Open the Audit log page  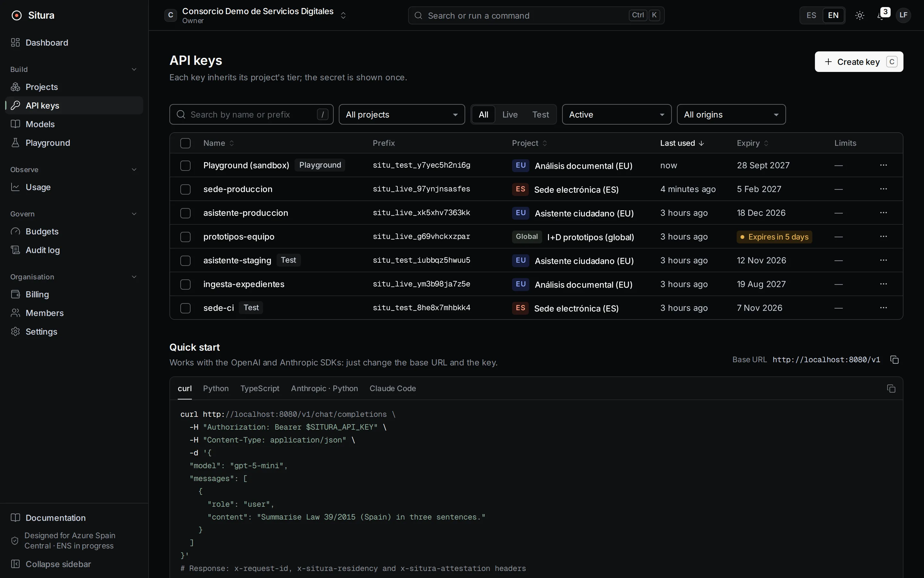(x=74, y=250)
